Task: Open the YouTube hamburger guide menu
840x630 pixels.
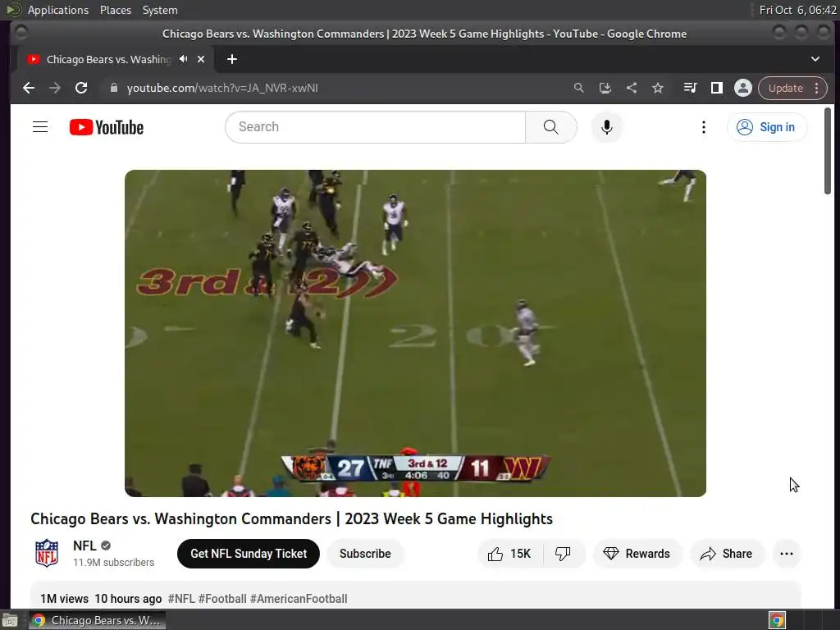Action: [40, 127]
